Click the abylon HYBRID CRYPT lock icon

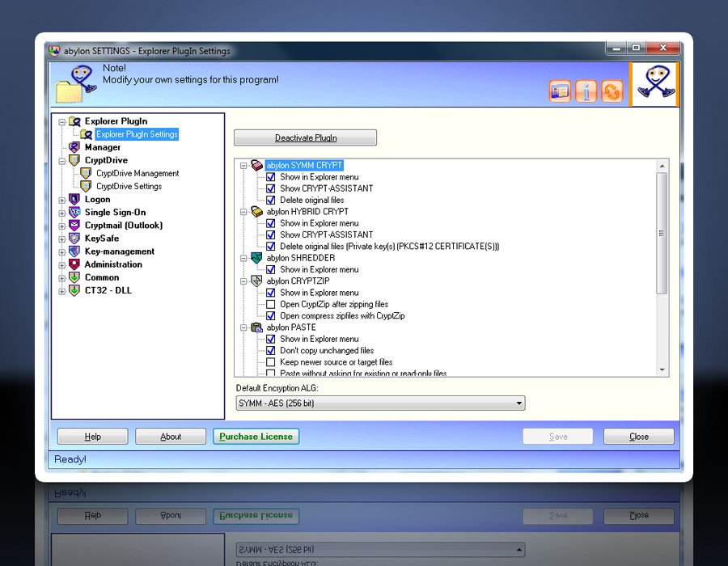click(256, 212)
